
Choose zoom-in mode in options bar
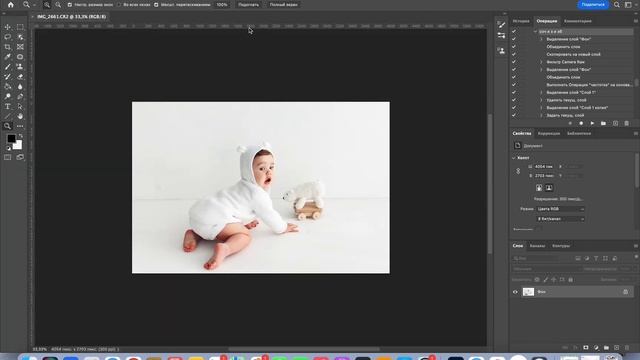(x=47, y=5)
